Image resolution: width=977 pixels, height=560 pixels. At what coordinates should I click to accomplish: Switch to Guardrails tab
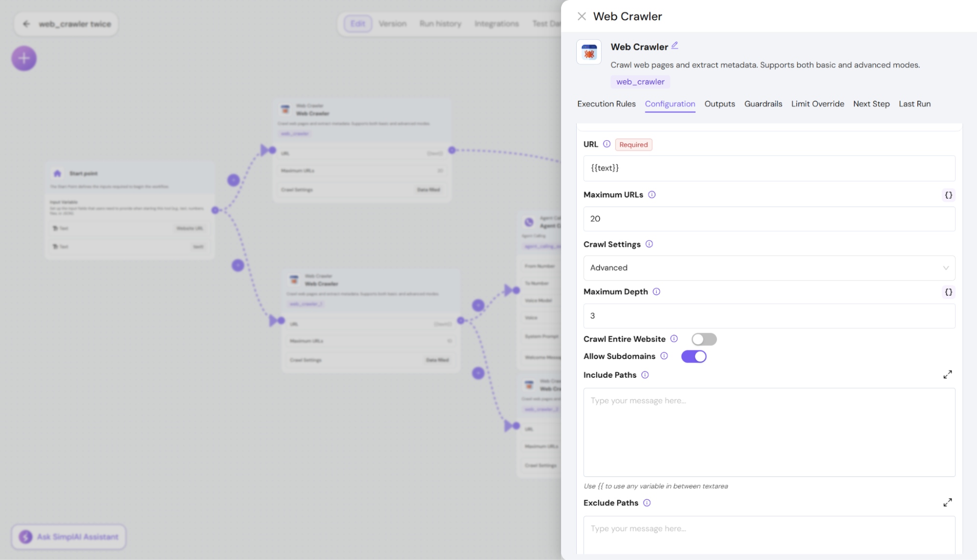pos(763,104)
